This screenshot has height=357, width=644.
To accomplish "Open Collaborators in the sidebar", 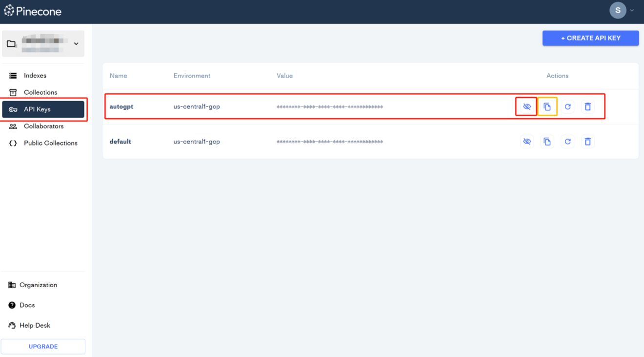I will pyautogui.click(x=43, y=126).
